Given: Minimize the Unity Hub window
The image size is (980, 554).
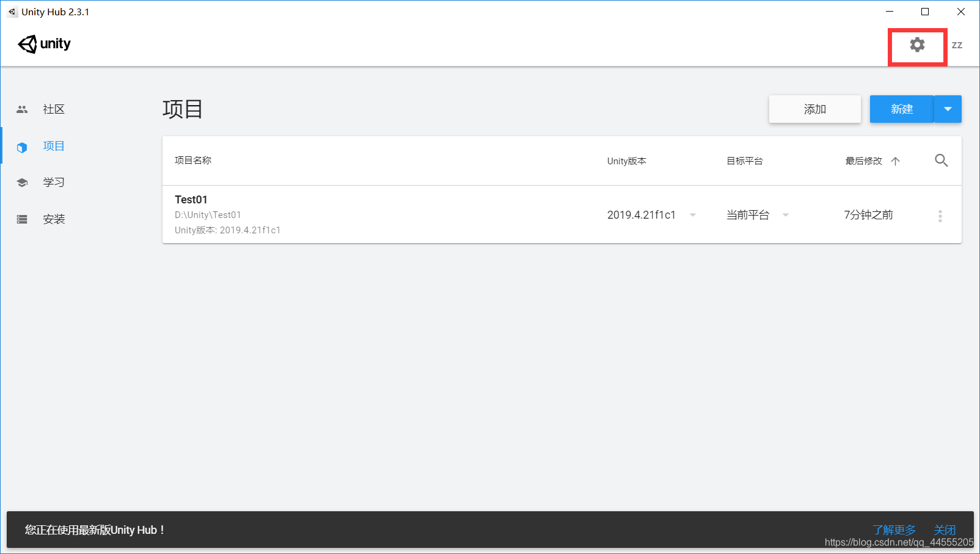Looking at the screenshot, I should [890, 12].
